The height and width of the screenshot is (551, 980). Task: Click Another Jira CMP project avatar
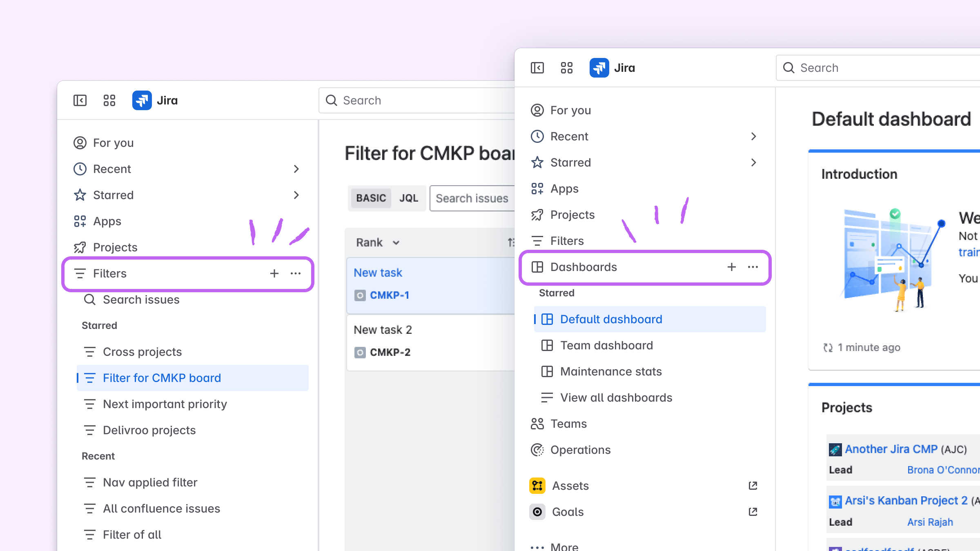pos(835,449)
